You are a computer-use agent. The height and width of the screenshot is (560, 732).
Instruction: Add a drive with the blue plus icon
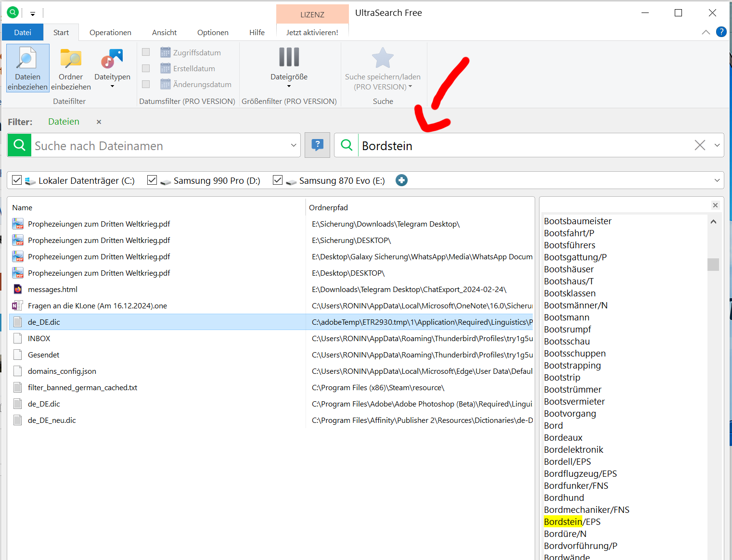click(401, 180)
